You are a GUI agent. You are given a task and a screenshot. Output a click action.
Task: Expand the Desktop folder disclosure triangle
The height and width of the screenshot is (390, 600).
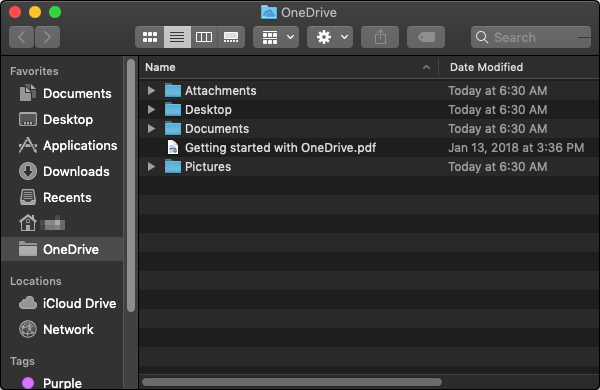(x=152, y=110)
